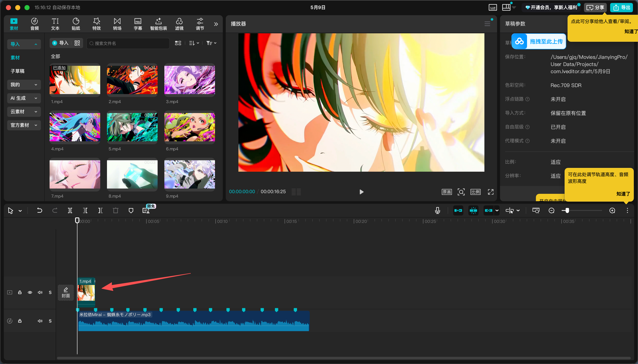Toggle clip linkage button
Viewport: 638px width, 364px height.
pyautogui.click(x=488, y=210)
